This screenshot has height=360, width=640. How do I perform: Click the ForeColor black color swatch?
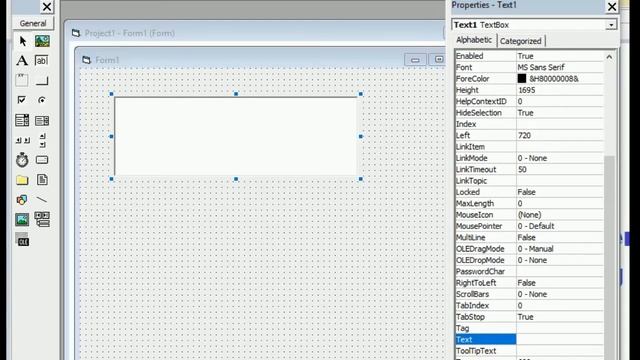pyautogui.click(x=522, y=78)
